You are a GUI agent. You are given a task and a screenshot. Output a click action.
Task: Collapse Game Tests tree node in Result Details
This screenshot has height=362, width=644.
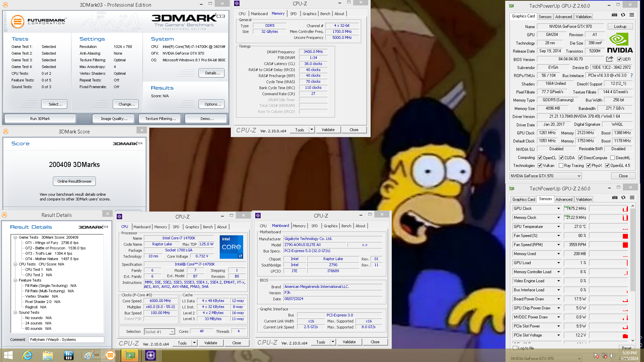tap(15, 237)
